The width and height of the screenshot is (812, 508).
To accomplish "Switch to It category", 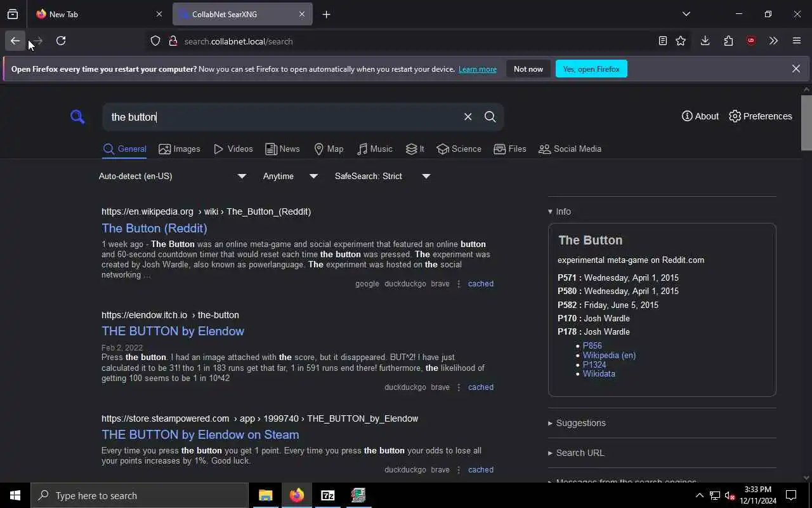I will click(415, 149).
